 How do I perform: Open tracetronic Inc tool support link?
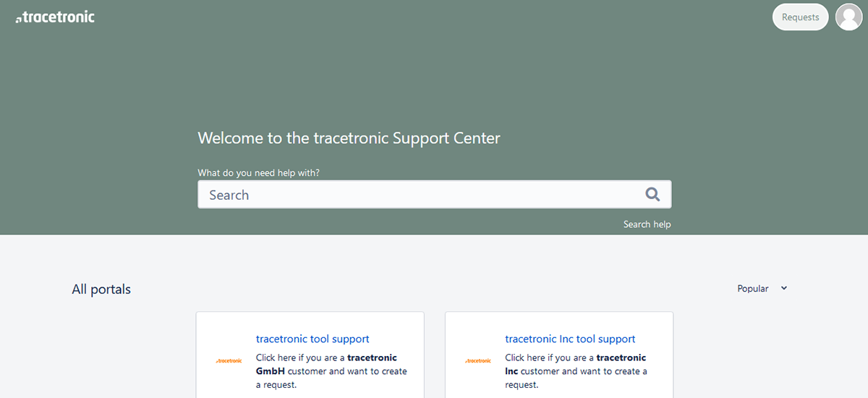tap(570, 339)
